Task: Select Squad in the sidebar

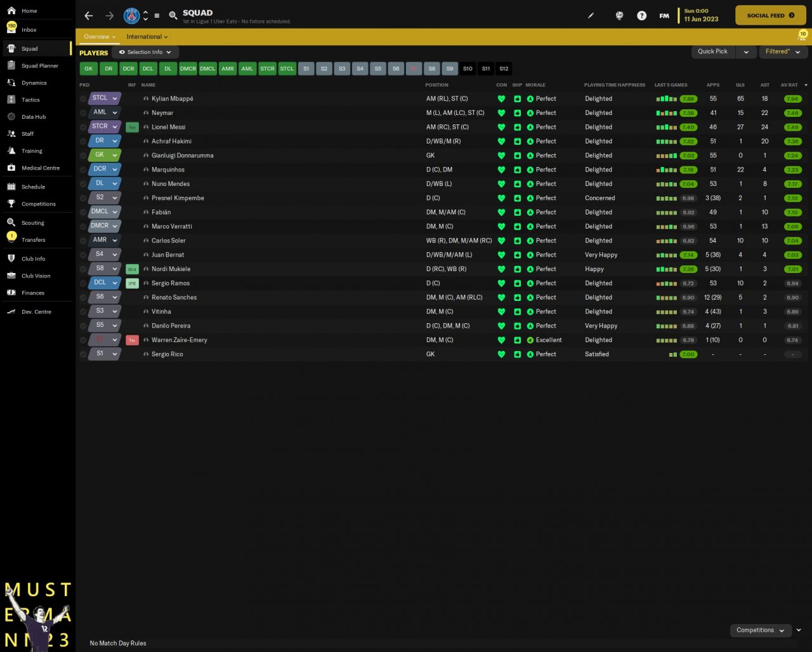Action: (37, 48)
